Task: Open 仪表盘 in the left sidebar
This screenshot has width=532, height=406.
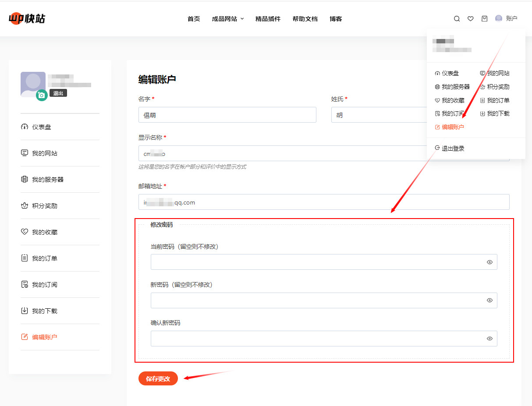Action: tap(41, 127)
